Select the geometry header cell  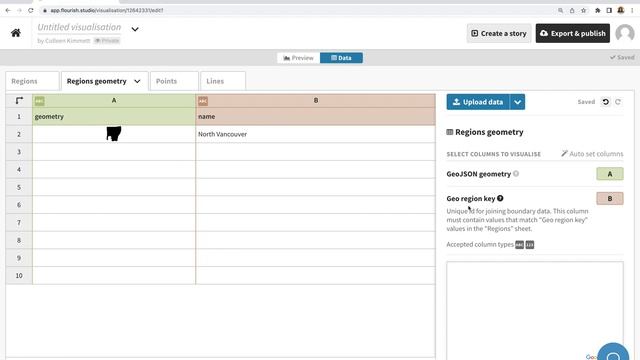point(114,116)
